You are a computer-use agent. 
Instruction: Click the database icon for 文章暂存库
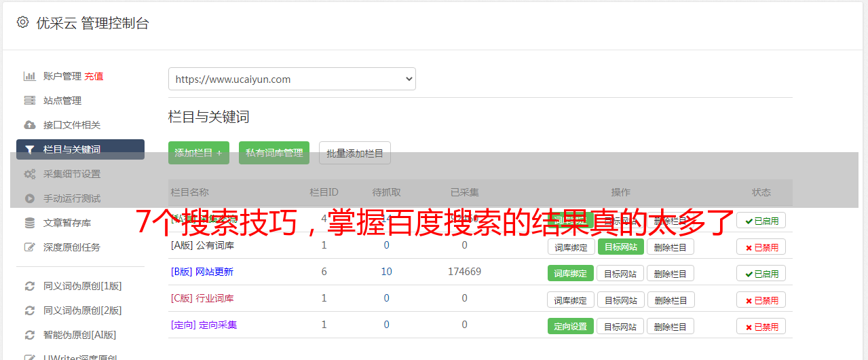click(29, 223)
